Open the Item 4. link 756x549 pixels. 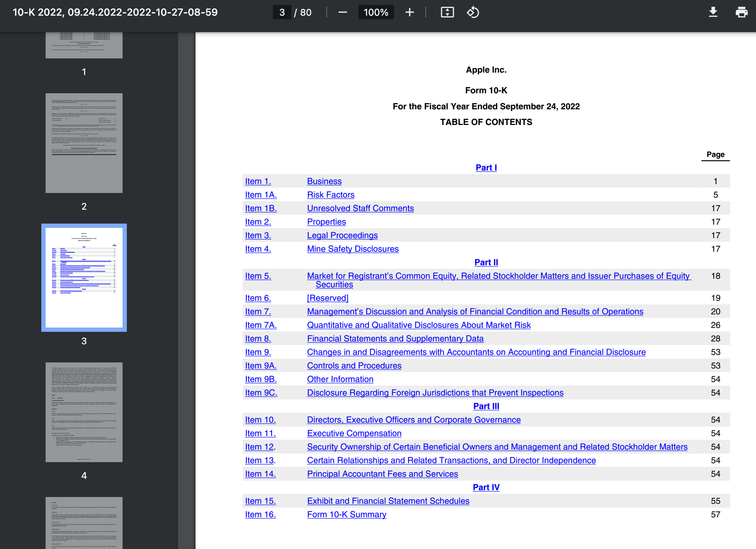[258, 249]
